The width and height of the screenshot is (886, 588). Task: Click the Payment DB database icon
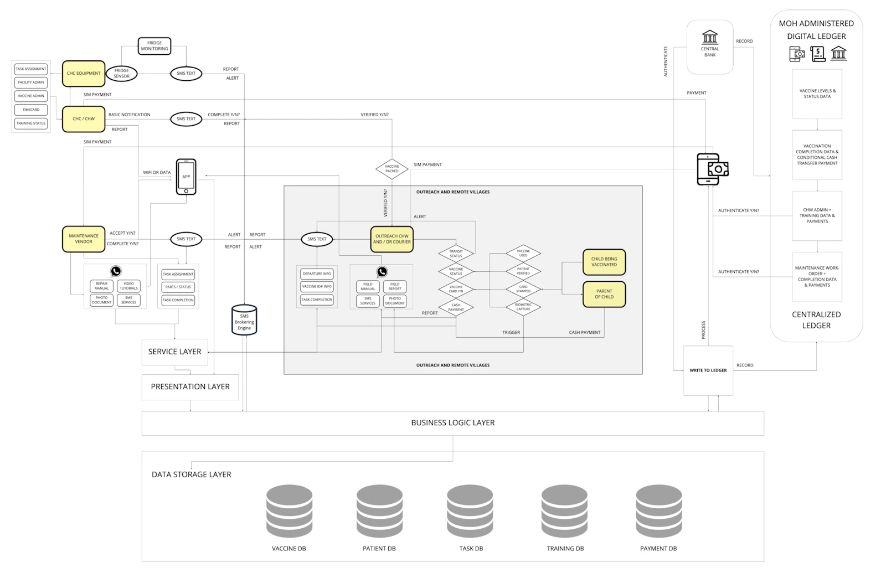(x=658, y=511)
